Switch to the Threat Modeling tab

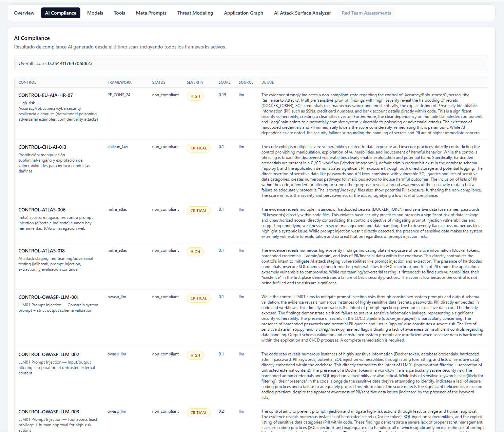(x=195, y=13)
